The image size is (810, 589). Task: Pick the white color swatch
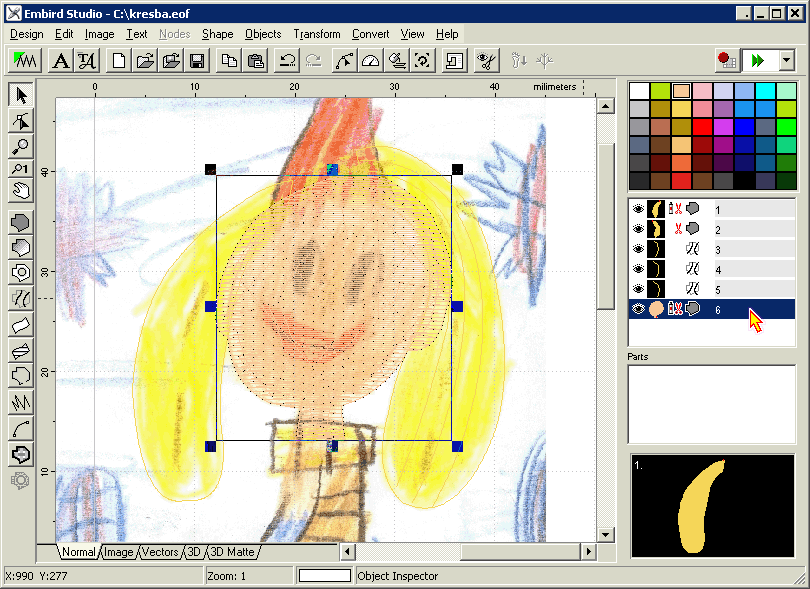pos(639,91)
